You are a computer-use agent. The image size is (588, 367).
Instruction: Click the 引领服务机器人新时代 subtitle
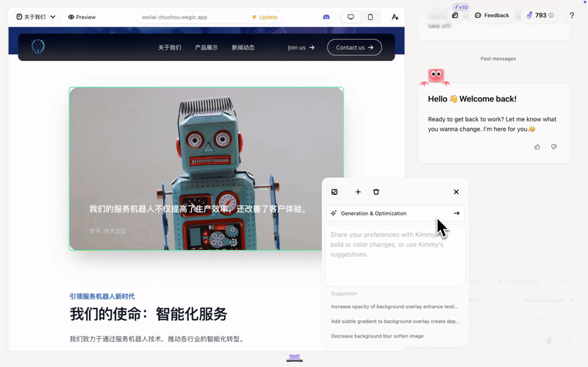[102, 296]
